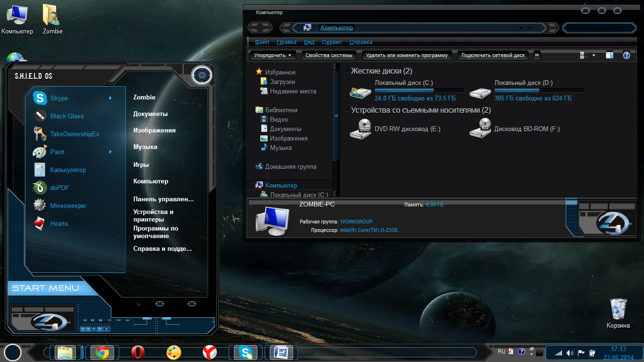644x362 pixels.
Task: Open TakeOwnershipEx in the start menu
Action: (x=75, y=134)
